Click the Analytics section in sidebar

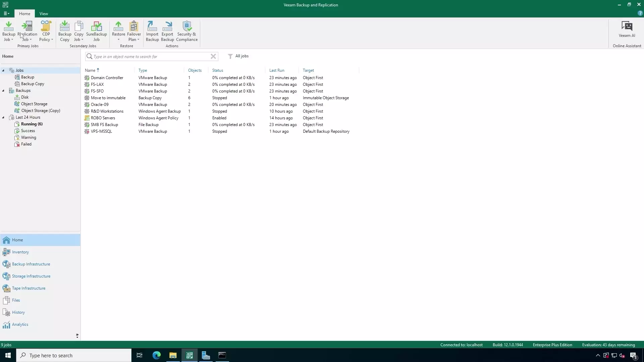point(20,324)
